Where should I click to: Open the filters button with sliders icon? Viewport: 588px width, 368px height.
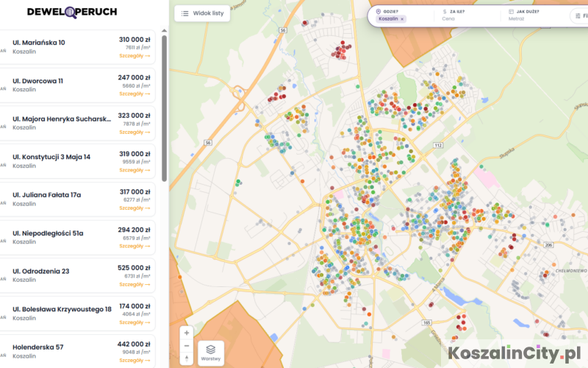pos(578,15)
